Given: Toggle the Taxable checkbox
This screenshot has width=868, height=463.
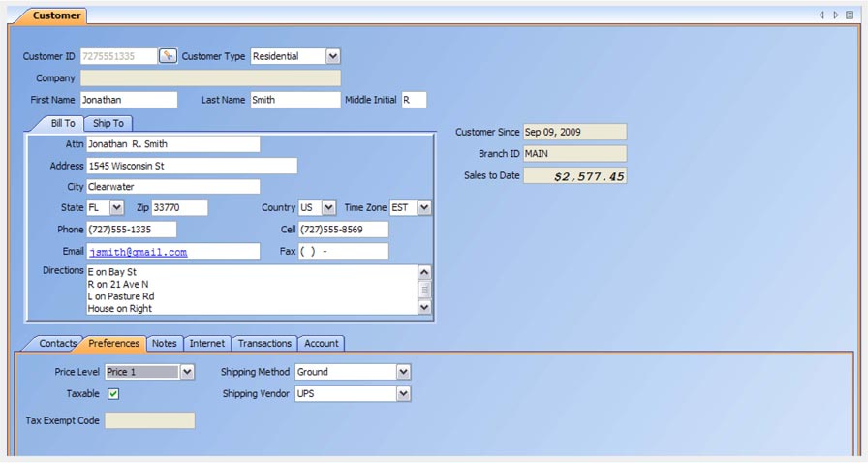Looking at the screenshot, I should [113, 394].
